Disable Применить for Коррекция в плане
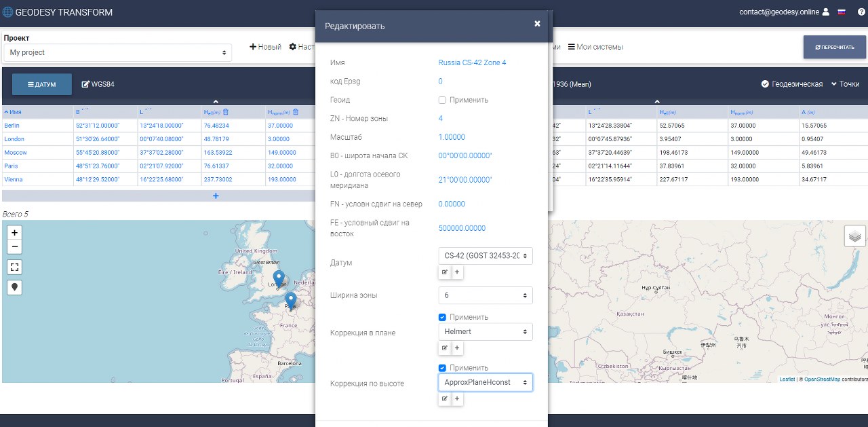The height and width of the screenshot is (427, 868). coord(441,317)
